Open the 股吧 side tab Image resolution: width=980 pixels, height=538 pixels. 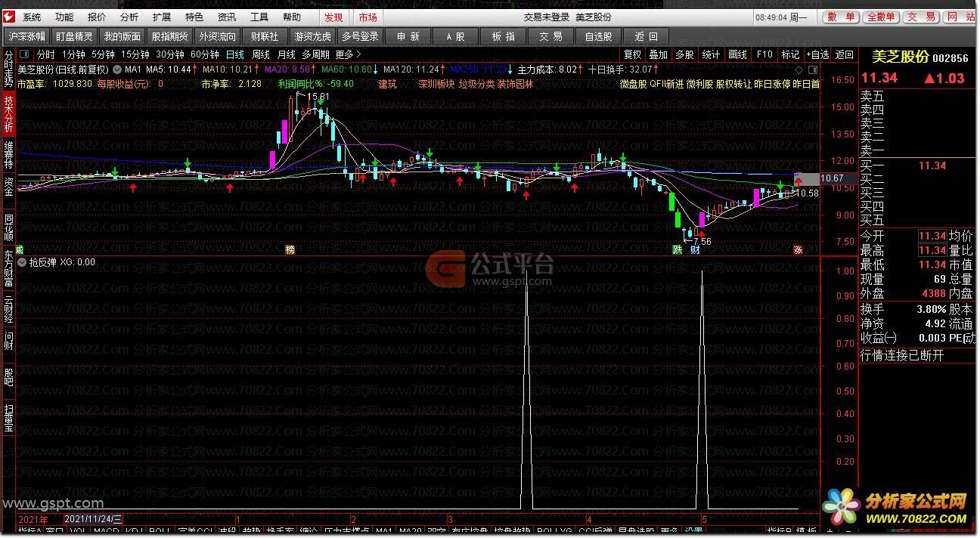(8, 376)
